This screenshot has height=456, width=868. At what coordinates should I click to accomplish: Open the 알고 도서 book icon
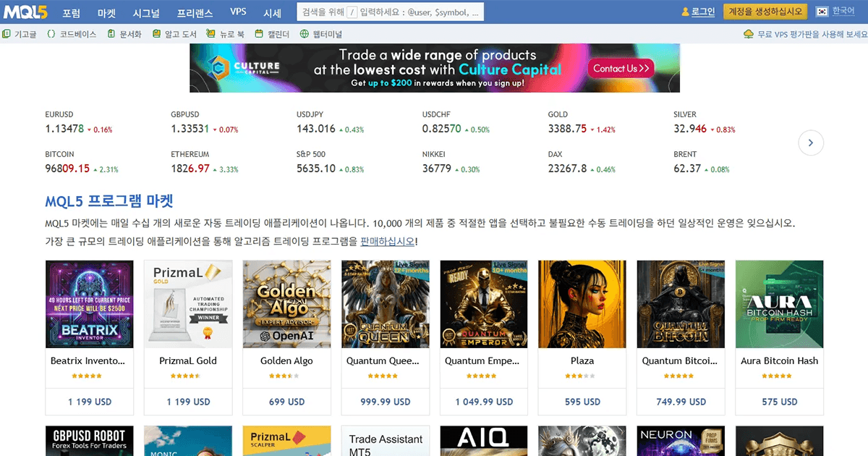(x=157, y=34)
